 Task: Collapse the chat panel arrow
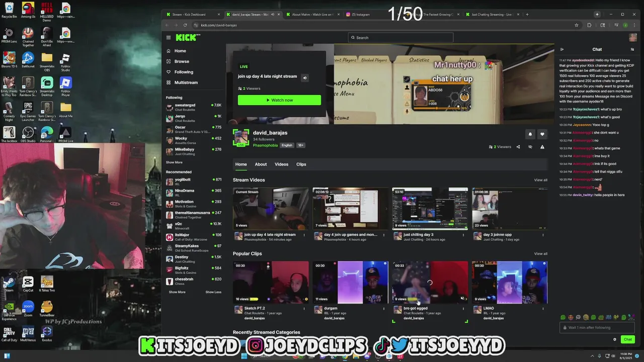click(562, 49)
